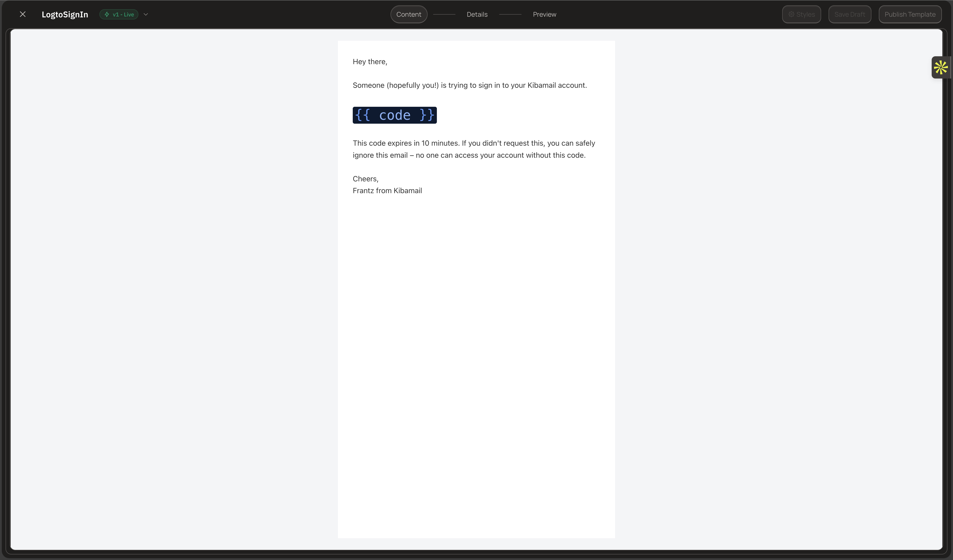Select the 'Frantz from Kibamail' signature line

coord(387,190)
